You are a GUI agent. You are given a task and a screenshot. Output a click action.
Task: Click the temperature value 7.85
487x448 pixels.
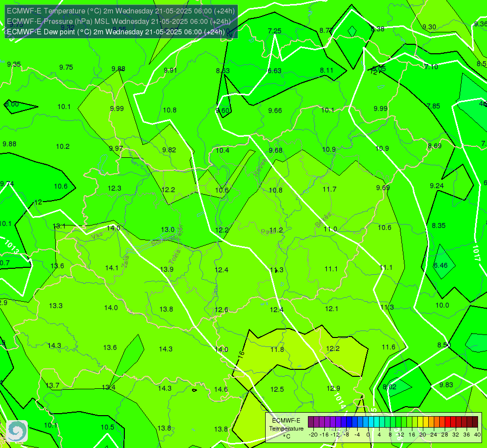click(x=433, y=106)
